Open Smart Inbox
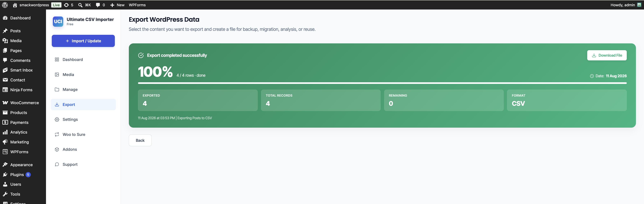 (23, 70)
